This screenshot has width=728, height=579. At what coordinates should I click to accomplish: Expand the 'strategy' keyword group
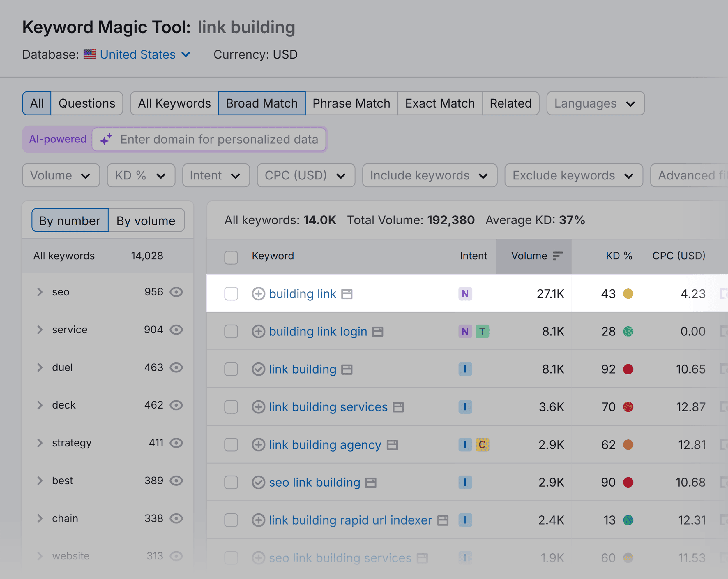[40, 443]
